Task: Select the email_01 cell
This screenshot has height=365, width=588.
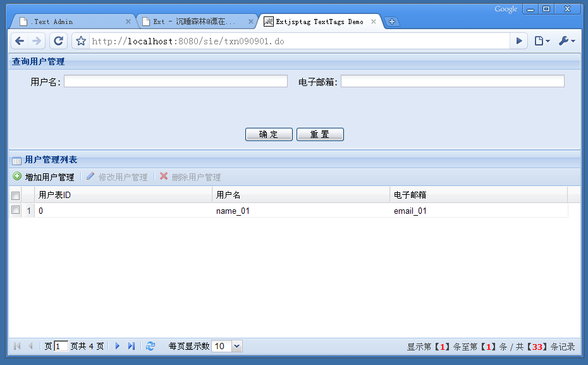Action: point(479,211)
